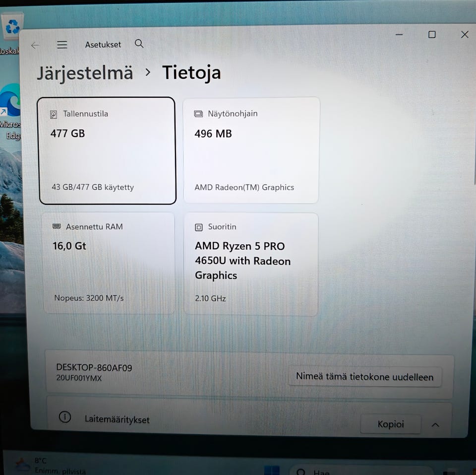
Task: Maximize the Asetukset window
Action: (432, 35)
